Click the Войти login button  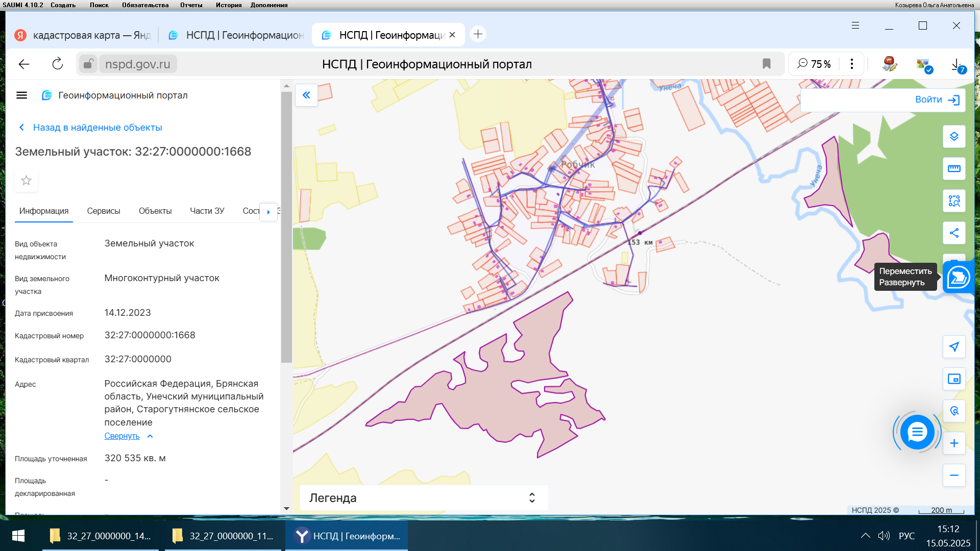tap(937, 99)
